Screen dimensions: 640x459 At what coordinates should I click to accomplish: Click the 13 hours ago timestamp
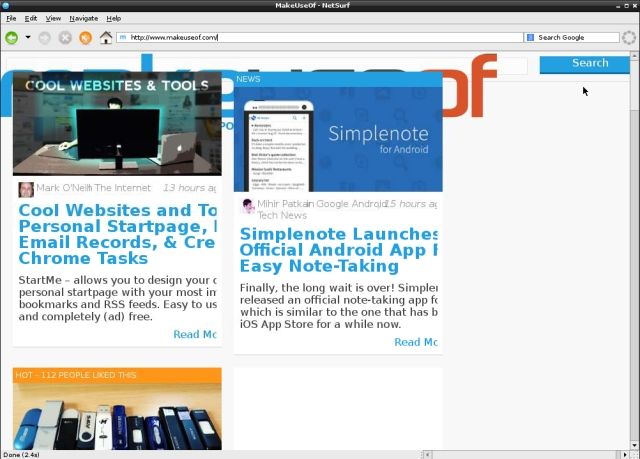(190, 188)
